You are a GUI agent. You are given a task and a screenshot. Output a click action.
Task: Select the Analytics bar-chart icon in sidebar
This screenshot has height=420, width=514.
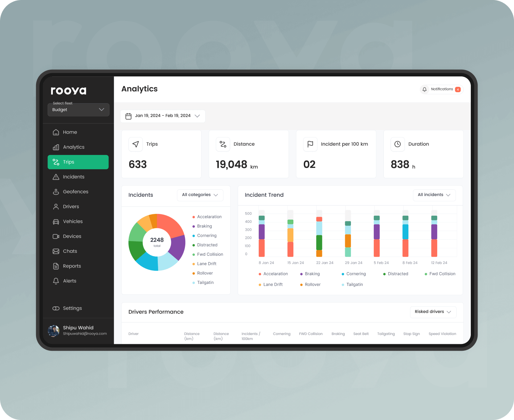(56, 147)
